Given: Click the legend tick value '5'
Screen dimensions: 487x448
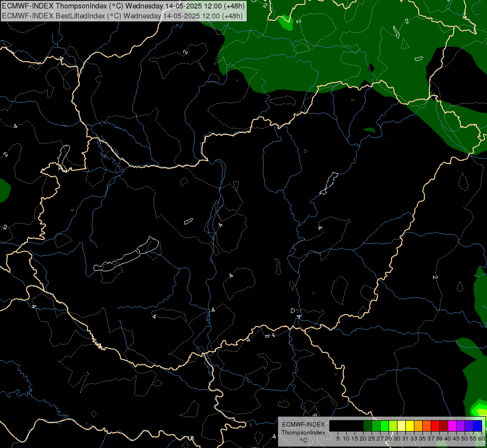Looking at the screenshot, I should coord(338,439).
